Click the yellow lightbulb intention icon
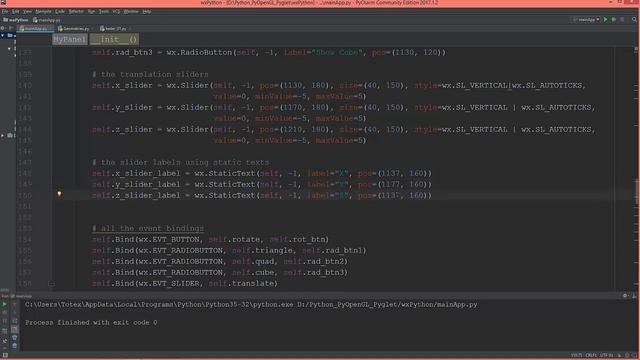 point(59,194)
